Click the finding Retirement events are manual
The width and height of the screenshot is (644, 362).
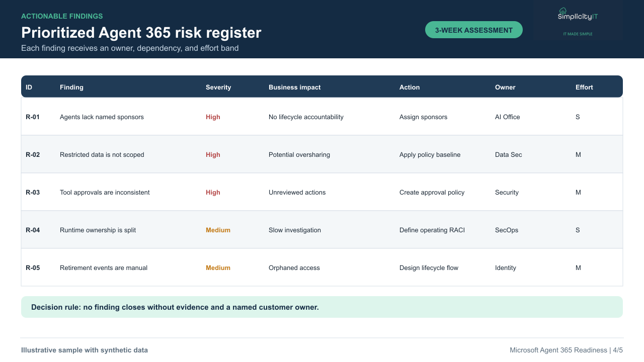tap(104, 267)
